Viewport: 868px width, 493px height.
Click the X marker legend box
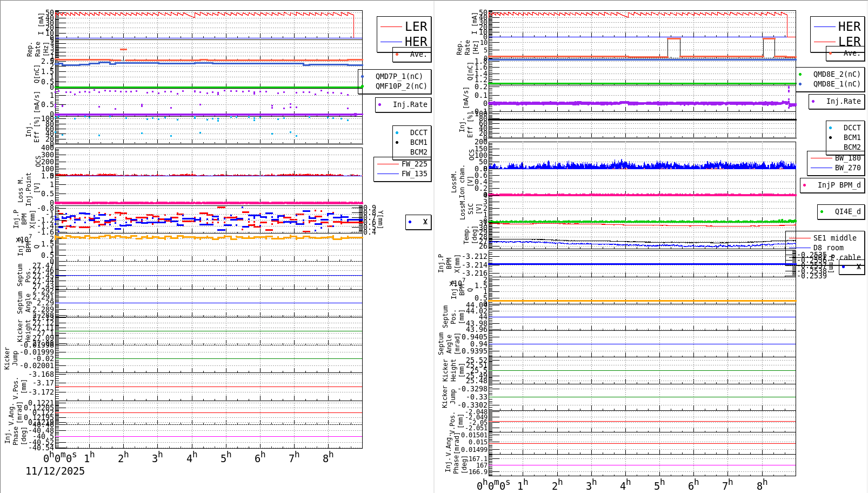[x=418, y=222]
